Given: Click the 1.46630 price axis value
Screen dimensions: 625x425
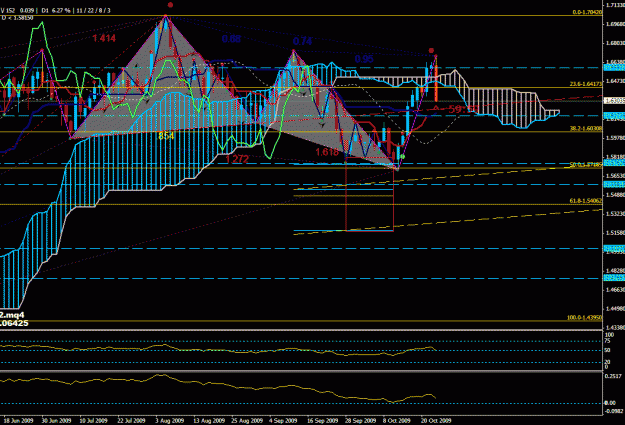Looking at the screenshot, I should coord(615,289).
